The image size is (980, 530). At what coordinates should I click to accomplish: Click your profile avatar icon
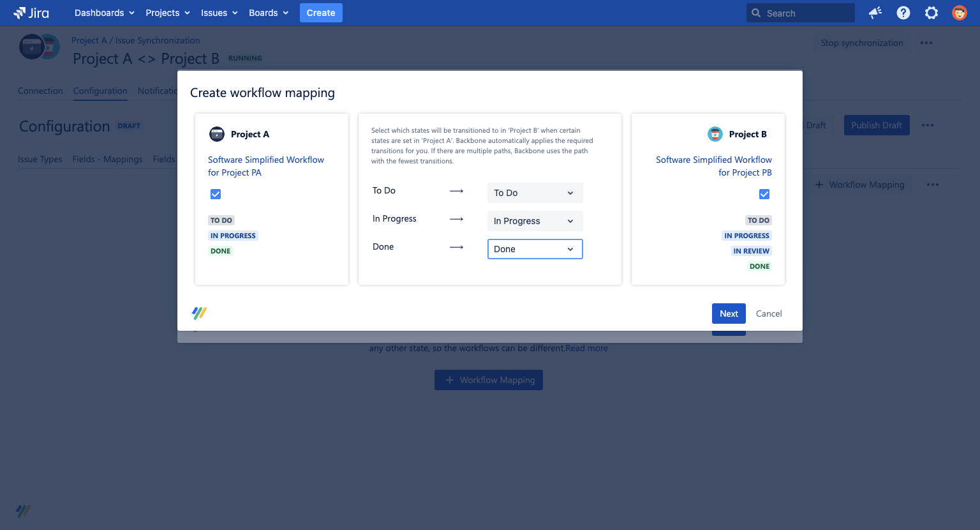click(959, 12)
